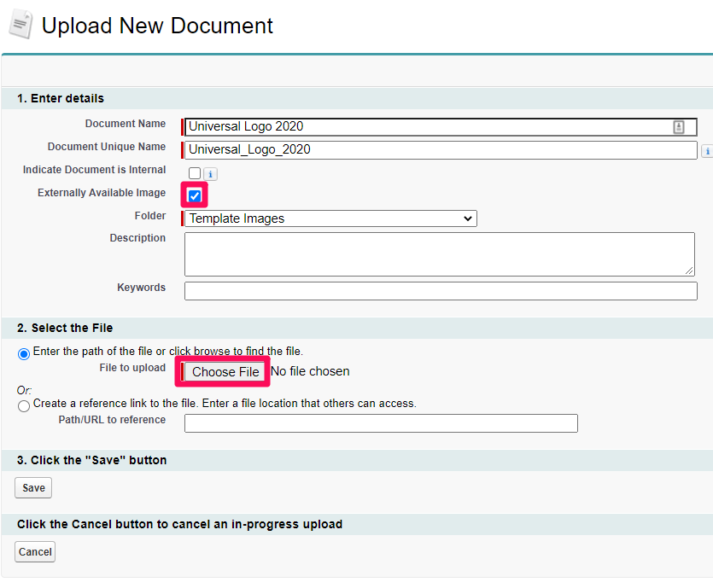Select 'Enter the path of the file' radio
This screenshot has width=713, height=588.
click(24, 353)
